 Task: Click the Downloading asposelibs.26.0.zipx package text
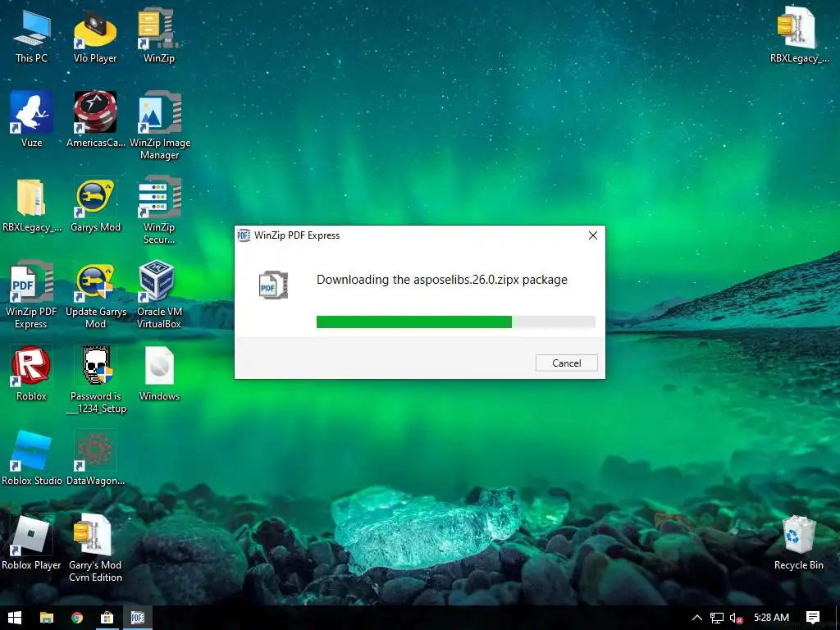coord(442,280)
